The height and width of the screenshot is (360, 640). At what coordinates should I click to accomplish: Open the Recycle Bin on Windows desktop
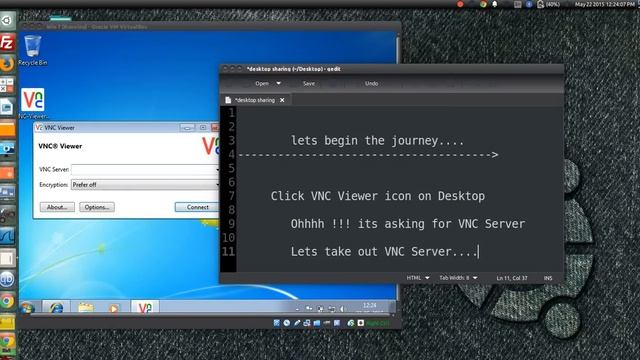[33, 50]
